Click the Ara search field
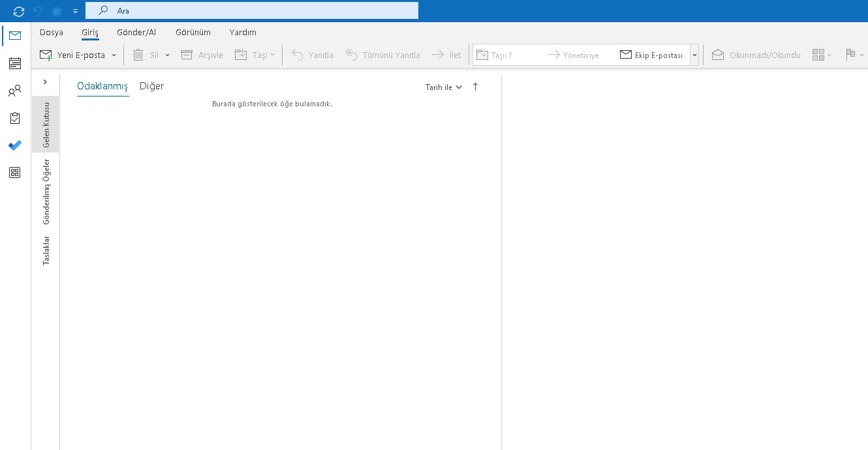Image resolution: width=868 pixels, height=450 pixels. pos(261,10)
